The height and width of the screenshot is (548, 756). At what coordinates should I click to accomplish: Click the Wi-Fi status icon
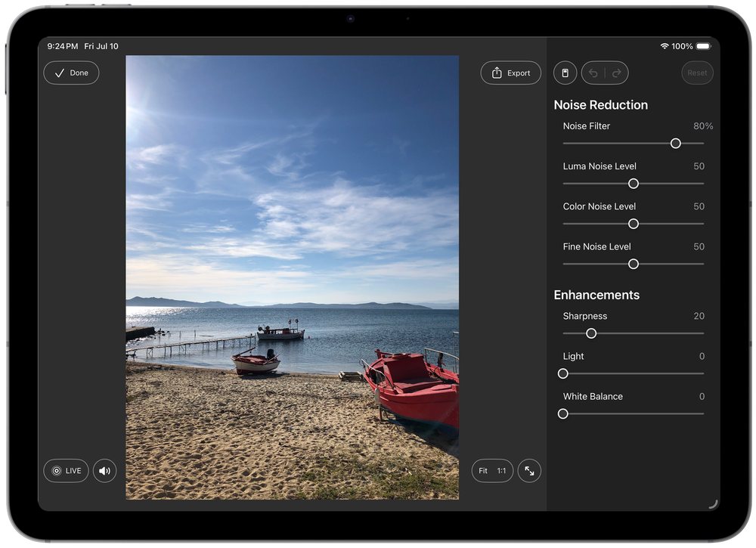click(665, 46)
